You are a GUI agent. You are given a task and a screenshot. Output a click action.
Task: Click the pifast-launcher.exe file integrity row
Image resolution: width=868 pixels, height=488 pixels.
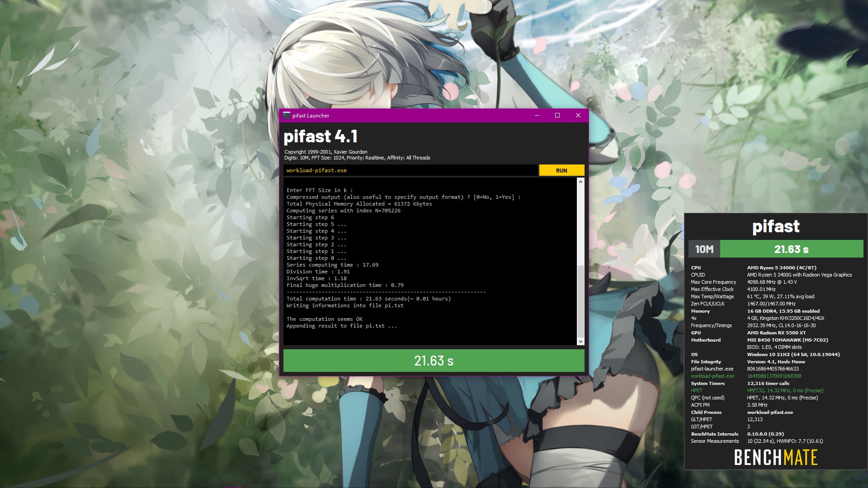point(745,369)
